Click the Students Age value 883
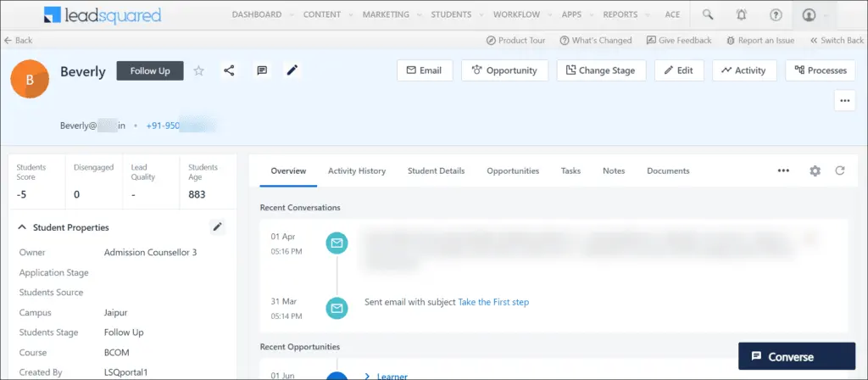Image resolution: width=868 pixels, height=380 pixels. pos(197,194)
